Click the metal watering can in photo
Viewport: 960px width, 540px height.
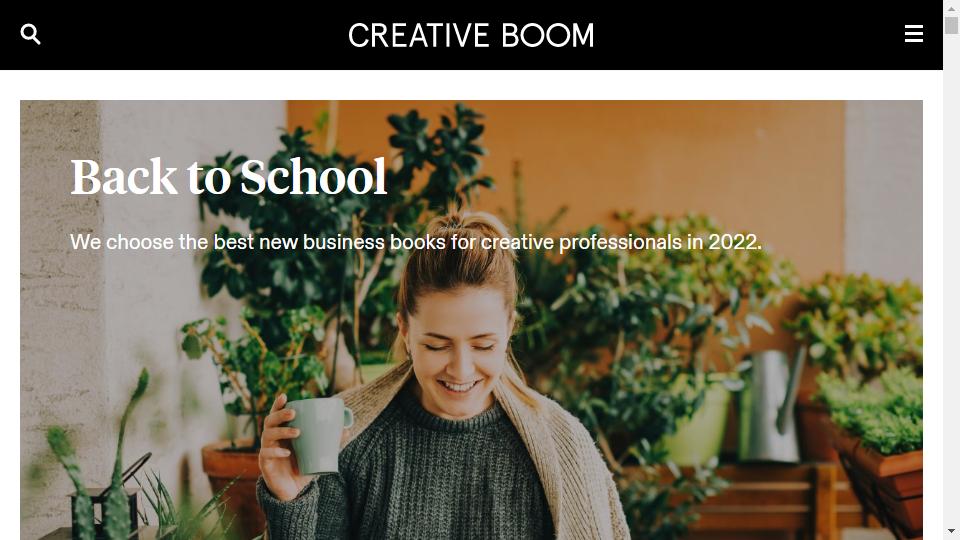click(773, 405)
